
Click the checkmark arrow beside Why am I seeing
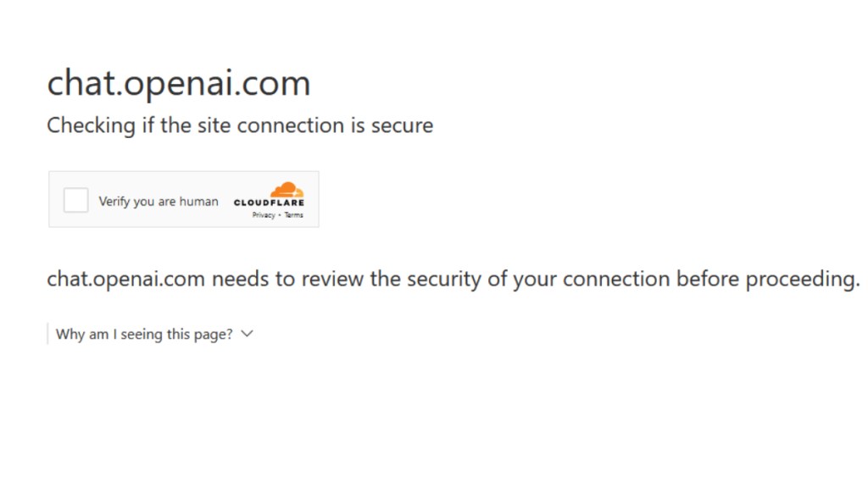coord(247,334)
